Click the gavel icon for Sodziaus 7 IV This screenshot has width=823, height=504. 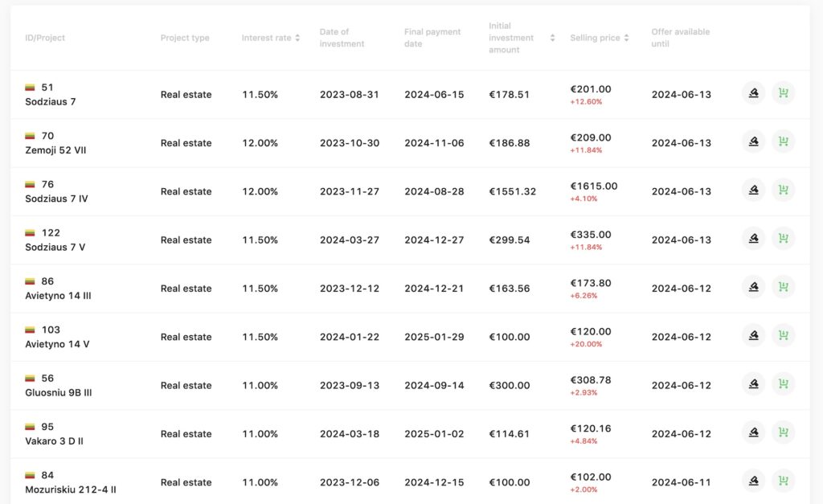tap(753, 191)
